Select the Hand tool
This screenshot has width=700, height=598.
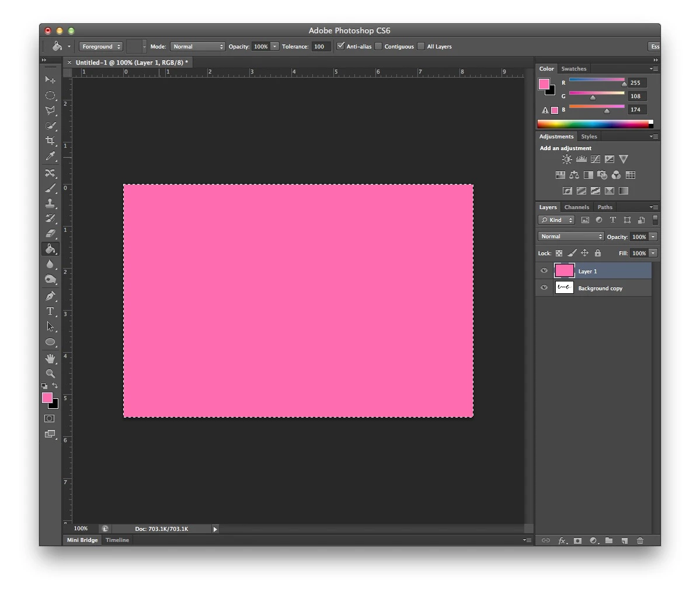tap(50, 358)
